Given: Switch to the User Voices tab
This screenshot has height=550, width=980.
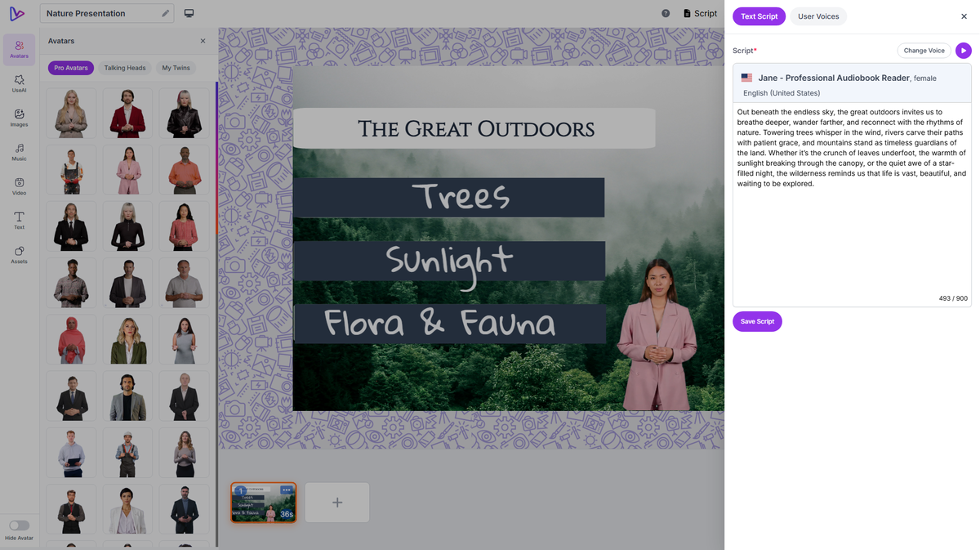Looking at the screenshot, I should click(817, 16).
